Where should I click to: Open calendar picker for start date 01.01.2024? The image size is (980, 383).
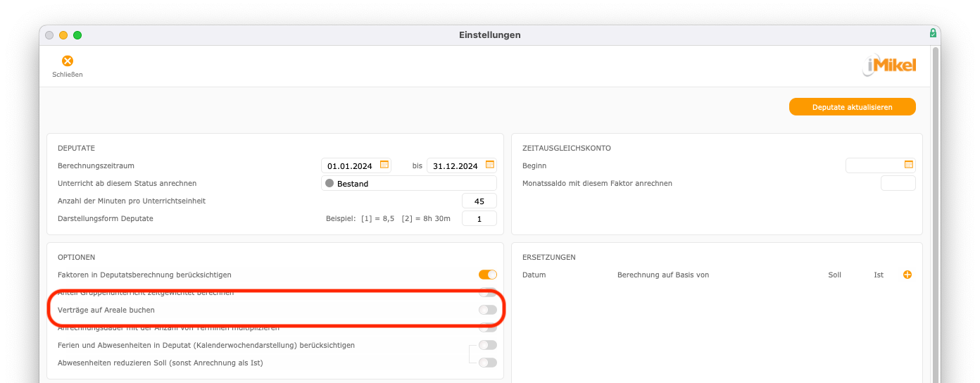(x=384, y=165)
